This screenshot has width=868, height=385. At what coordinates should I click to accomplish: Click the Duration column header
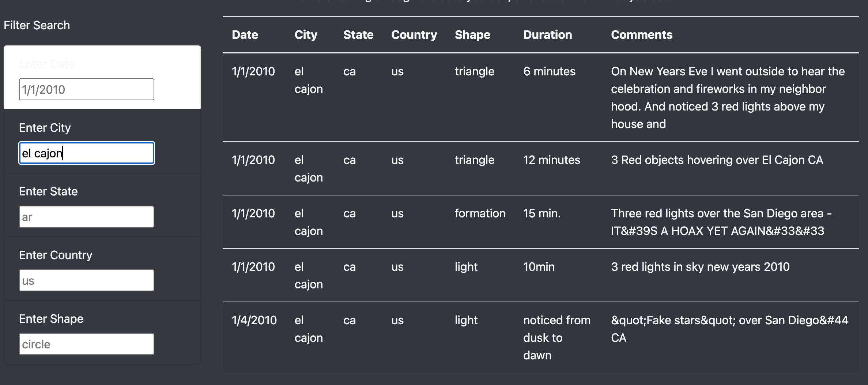point(548,34)
